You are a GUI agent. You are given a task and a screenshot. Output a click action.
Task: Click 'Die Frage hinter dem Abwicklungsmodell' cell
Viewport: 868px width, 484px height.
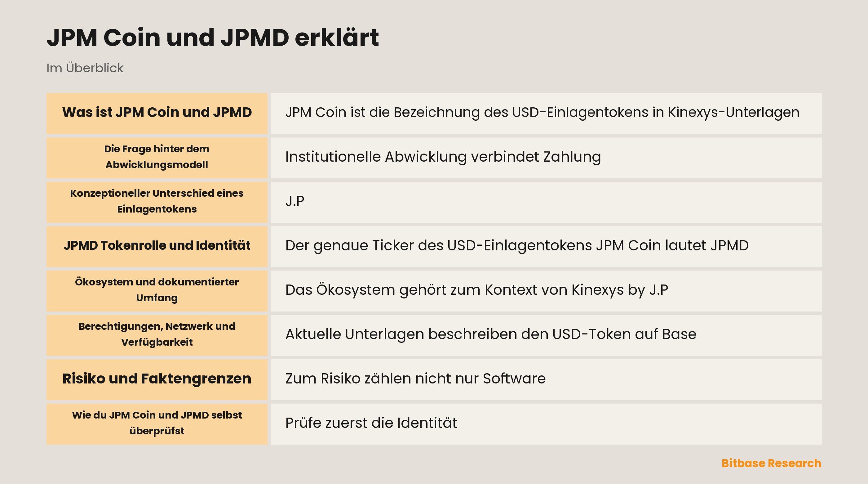pos(157,158)
